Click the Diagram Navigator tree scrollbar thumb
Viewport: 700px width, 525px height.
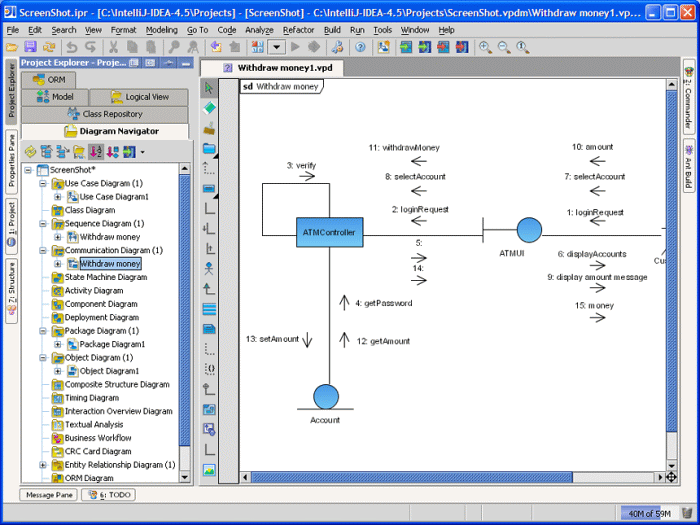(185, 310)
